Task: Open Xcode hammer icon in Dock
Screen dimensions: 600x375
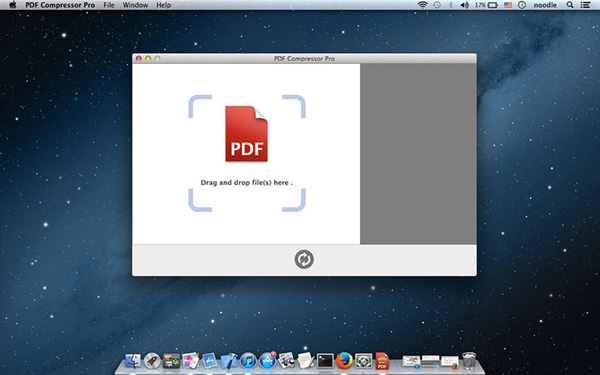Action: pos(229,361)
